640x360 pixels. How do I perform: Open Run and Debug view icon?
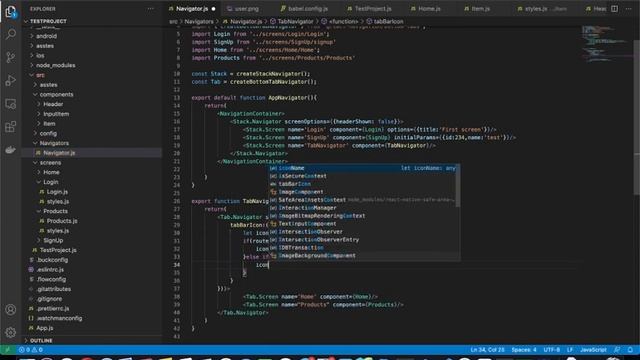coord(11,80)
